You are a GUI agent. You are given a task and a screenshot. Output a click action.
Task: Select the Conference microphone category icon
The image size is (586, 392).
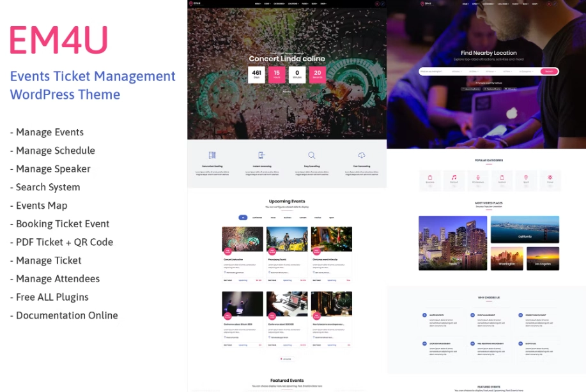tap(477, 178)
